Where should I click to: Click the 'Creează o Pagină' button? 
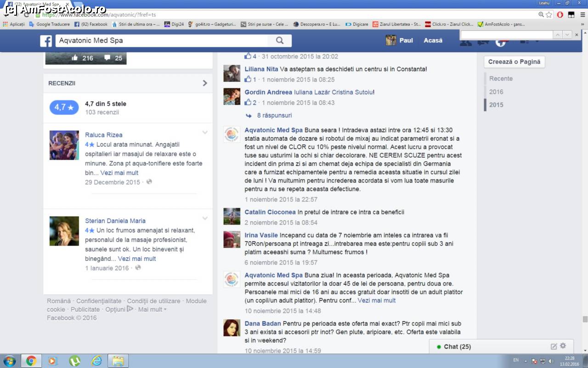(514, 62)
